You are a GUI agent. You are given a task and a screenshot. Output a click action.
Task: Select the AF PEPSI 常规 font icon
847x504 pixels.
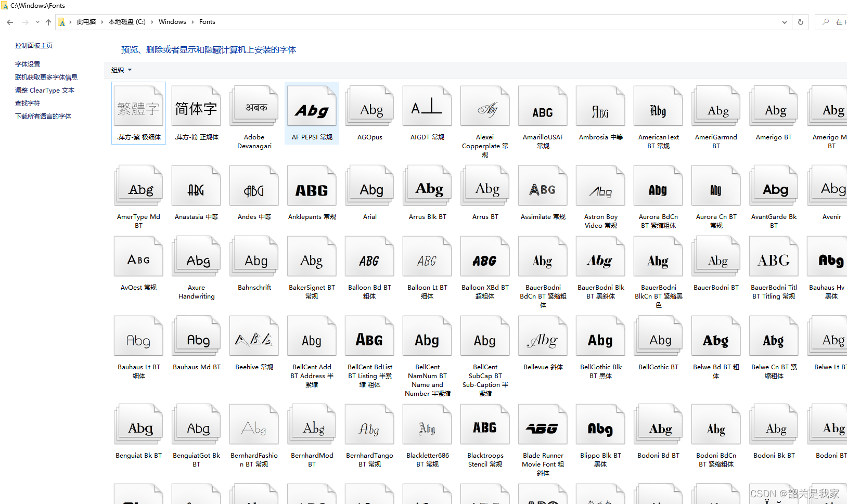coord(312,107)
